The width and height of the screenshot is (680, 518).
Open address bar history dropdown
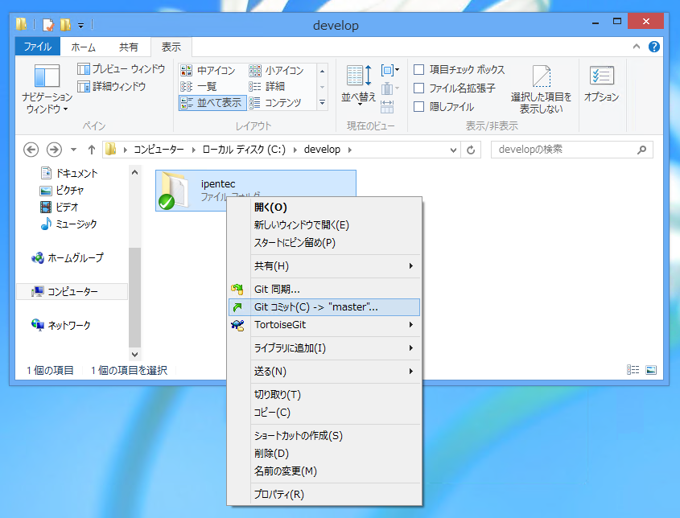(x=453, y=150)
